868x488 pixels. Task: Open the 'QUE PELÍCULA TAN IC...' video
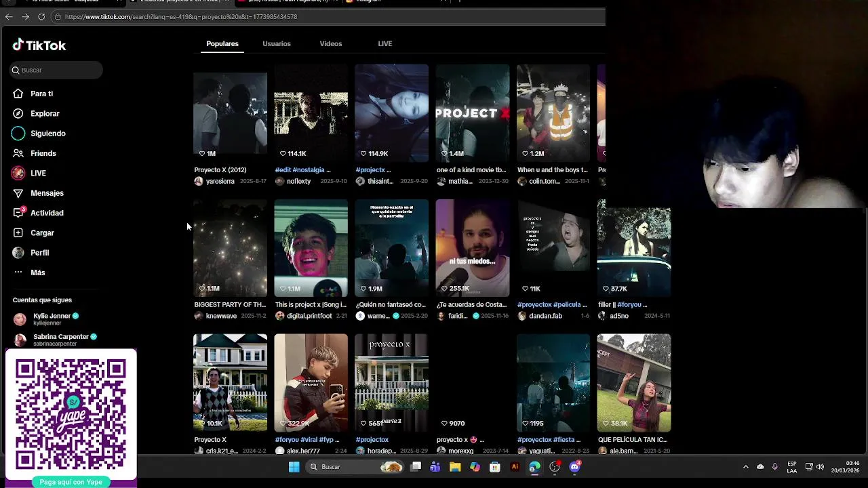click(x=634, y=383)
